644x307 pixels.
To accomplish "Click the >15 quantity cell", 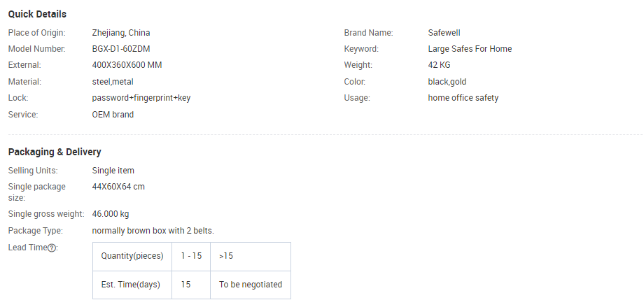I will pos(251,256).
